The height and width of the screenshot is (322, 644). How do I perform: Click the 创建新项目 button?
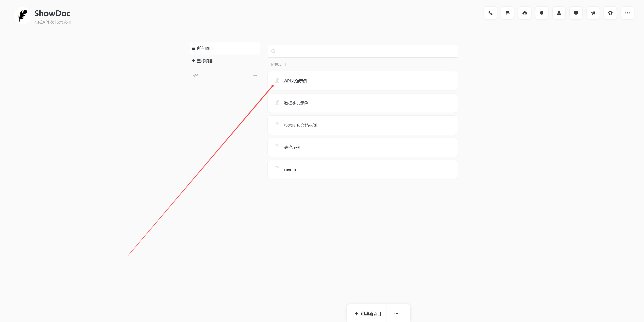[368, 314]
